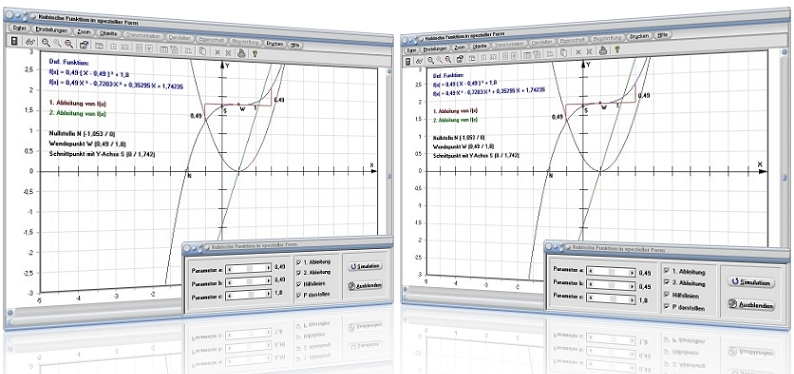Click Parameter b slider in left panel
The width and height of the screenshot is (794, 374).
coord(249,281)
